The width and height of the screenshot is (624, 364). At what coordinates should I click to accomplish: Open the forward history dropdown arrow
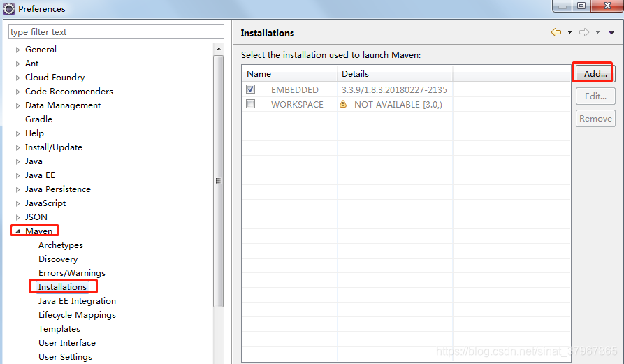pyautogui.click(x=597, y=33)
